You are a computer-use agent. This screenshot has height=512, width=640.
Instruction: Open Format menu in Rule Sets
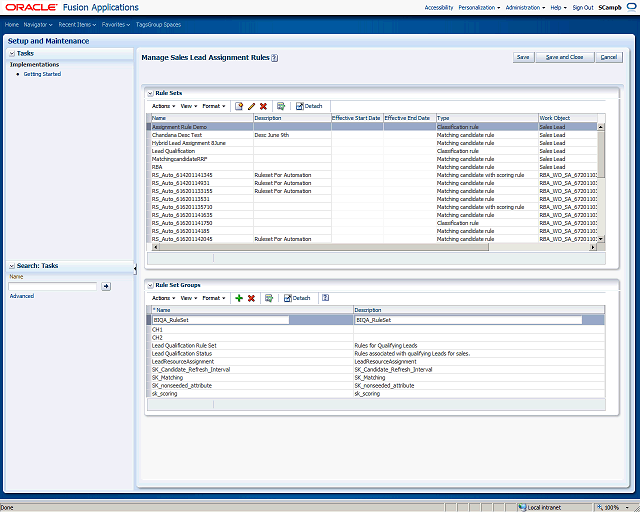point(214,106)
